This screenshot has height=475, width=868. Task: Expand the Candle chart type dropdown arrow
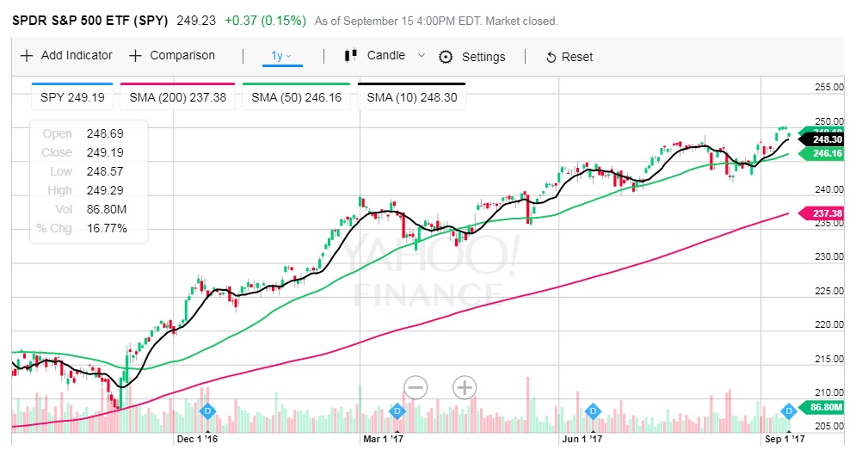point(422,55)
